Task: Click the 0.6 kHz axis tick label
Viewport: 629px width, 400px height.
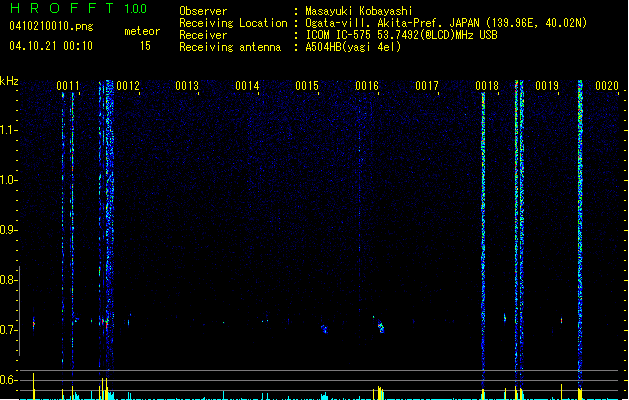Action: (8, 380)
